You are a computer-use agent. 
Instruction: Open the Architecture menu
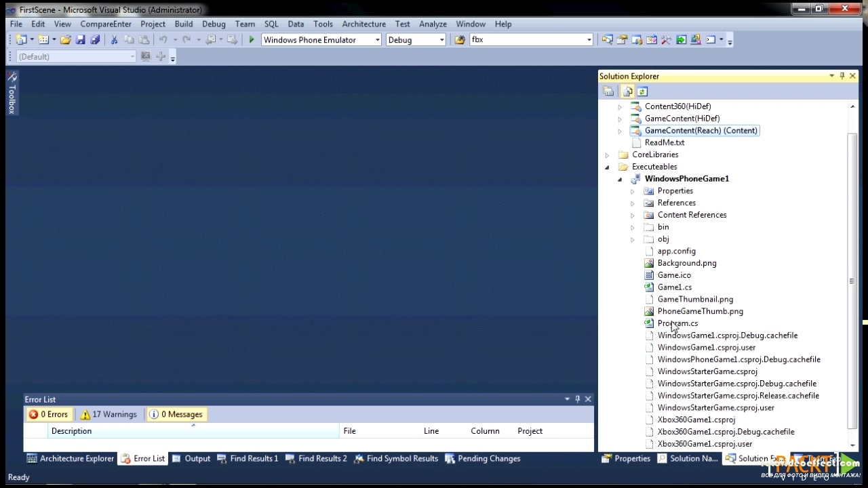point(364,24)
